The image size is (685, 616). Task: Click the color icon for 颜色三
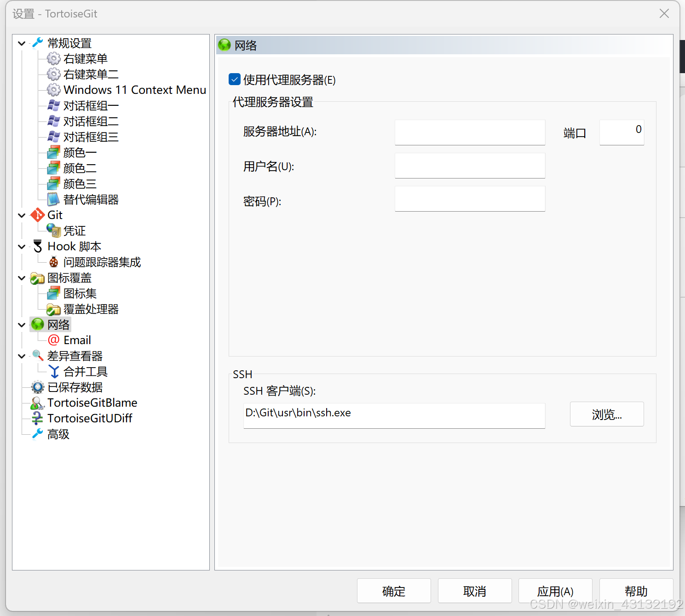(54, 184)
